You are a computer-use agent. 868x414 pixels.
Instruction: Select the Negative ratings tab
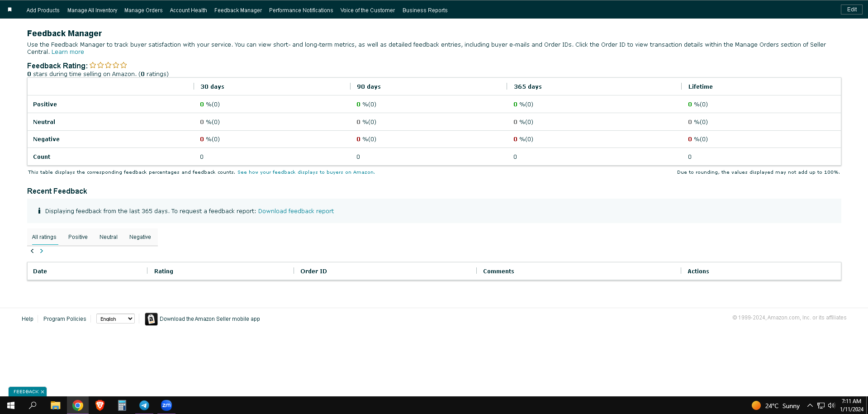tap(140, 237)
